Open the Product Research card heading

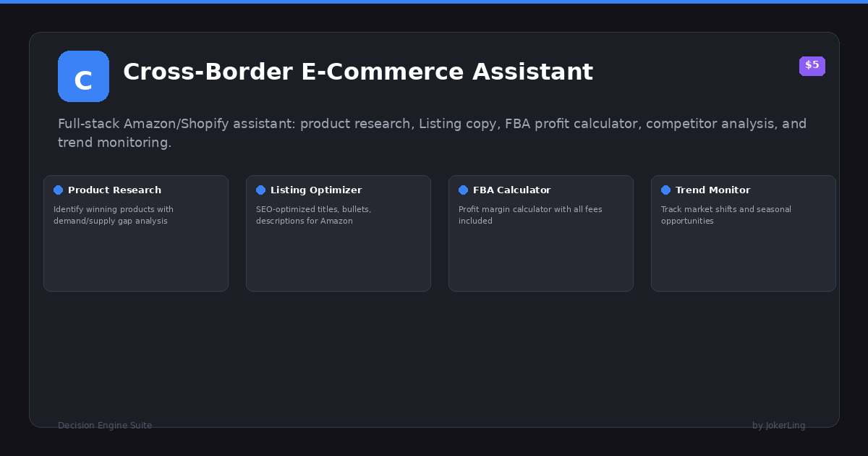[x=114, y=190]
